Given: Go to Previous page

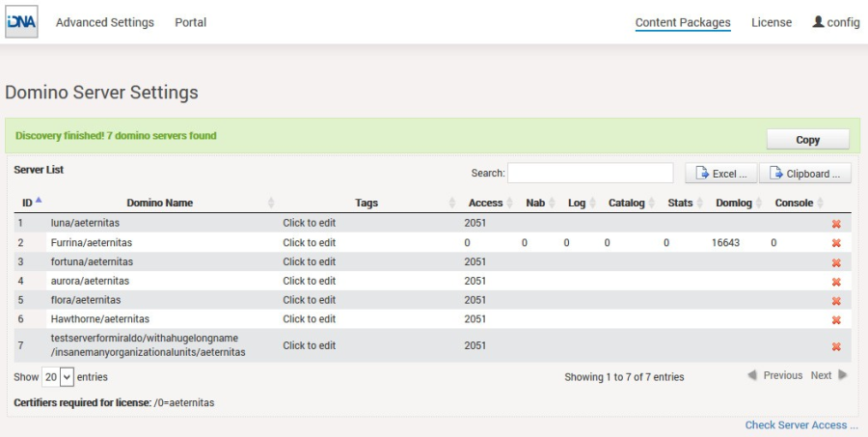Looking at the screenshot, I should click(x=775, y=375).
